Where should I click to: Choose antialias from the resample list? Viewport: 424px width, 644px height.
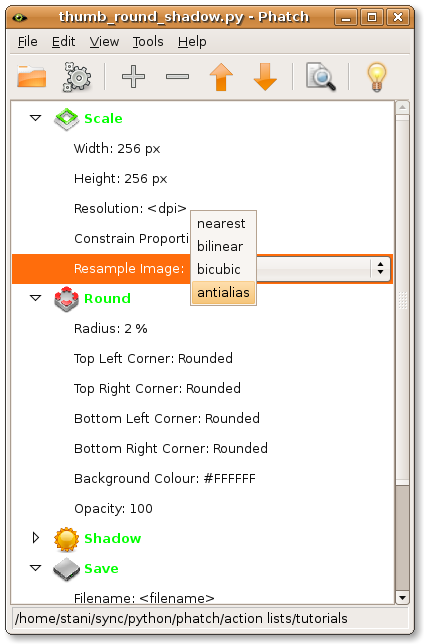point(224,292)
